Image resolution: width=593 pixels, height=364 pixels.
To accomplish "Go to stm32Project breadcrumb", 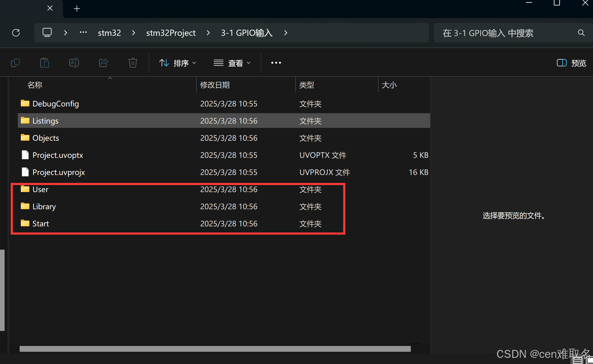I will (x=171, y=33).
